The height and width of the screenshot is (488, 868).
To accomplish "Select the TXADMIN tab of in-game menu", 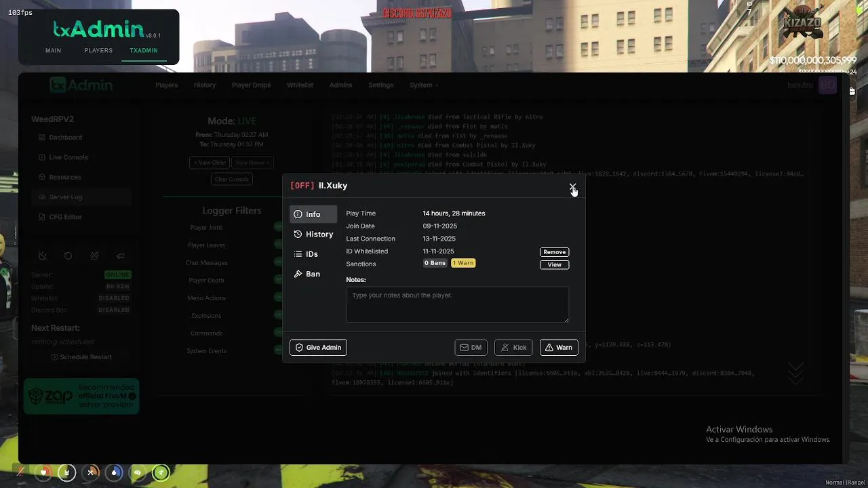I will click(144, 51).
